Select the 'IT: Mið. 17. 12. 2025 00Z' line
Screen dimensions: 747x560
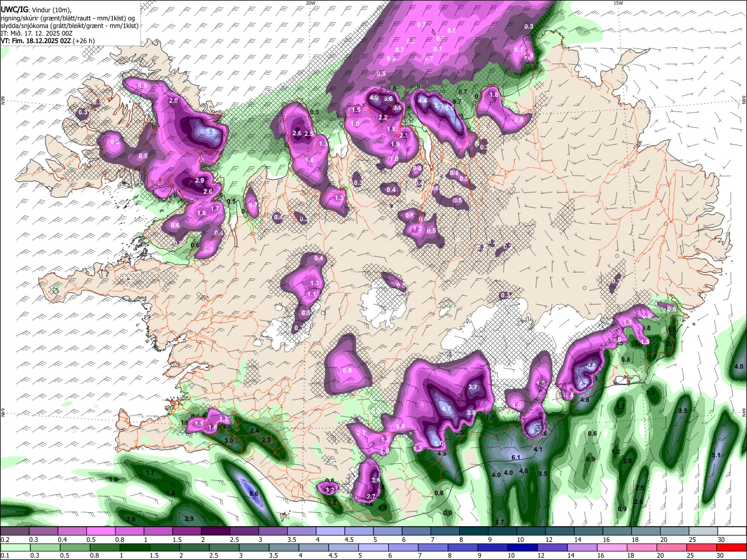(x=37, y=33)
